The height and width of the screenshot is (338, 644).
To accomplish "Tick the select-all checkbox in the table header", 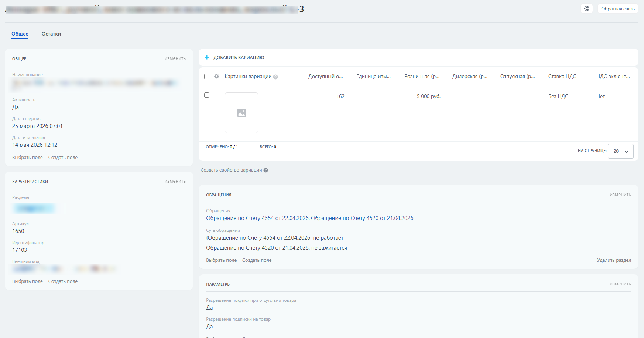I will pyautogui.click(x=207, y=77).
